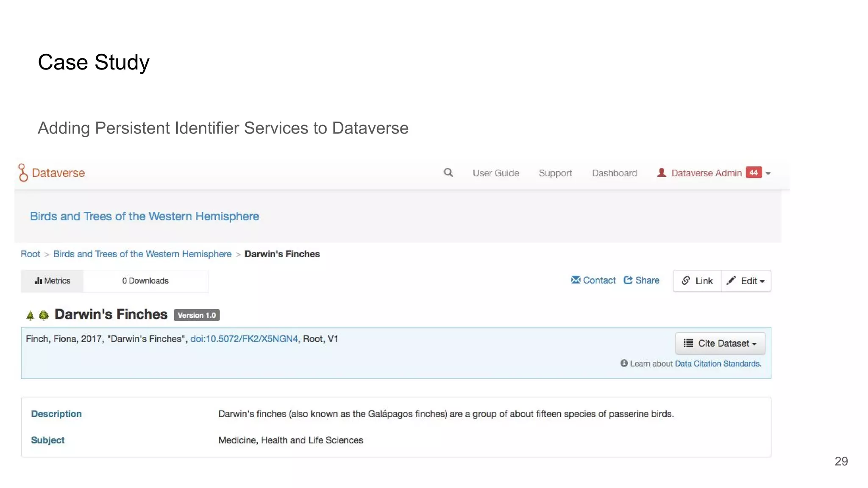Click the Darwin's Finches breadcrumb text
This screenshot has width=868, height=488.
click(282, 254)
